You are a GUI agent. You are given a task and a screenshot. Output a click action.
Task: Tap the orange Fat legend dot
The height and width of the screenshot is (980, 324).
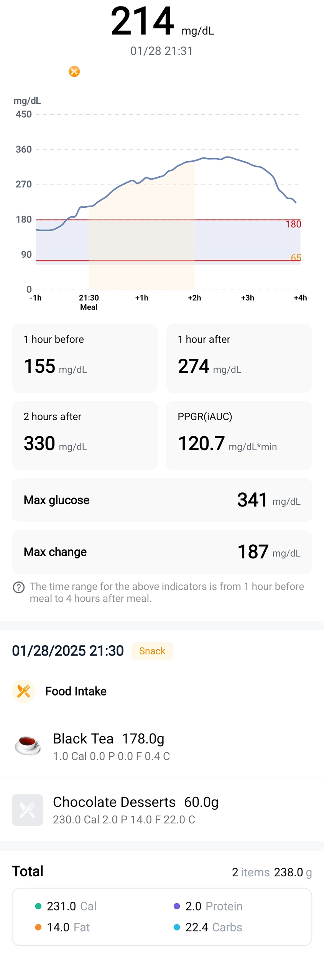(38, 927)
